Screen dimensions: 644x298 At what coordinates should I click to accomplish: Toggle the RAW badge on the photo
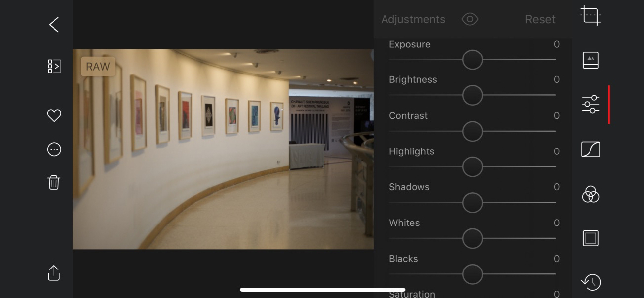(x=98, y=67)
